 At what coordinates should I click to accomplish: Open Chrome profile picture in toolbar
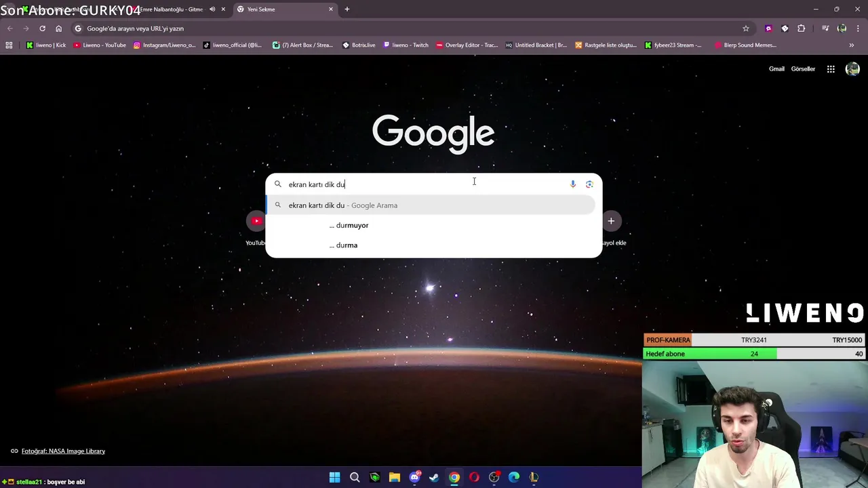[842, 28]
